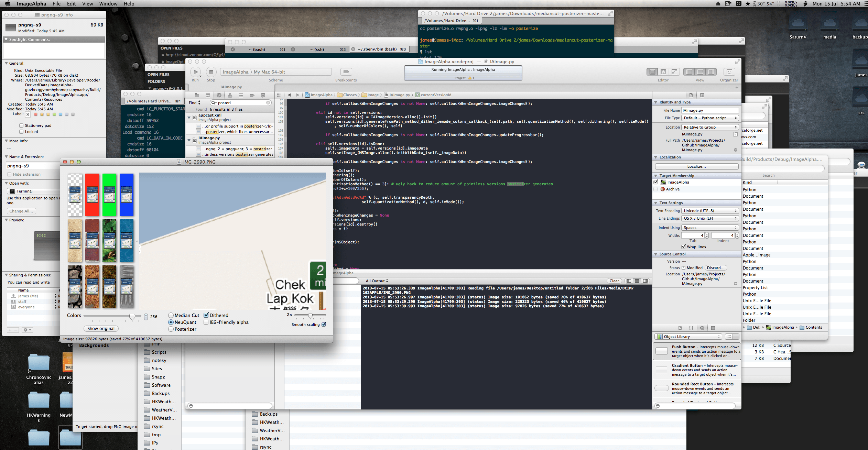Open the File menu in menu bar

tap(57, 4)
